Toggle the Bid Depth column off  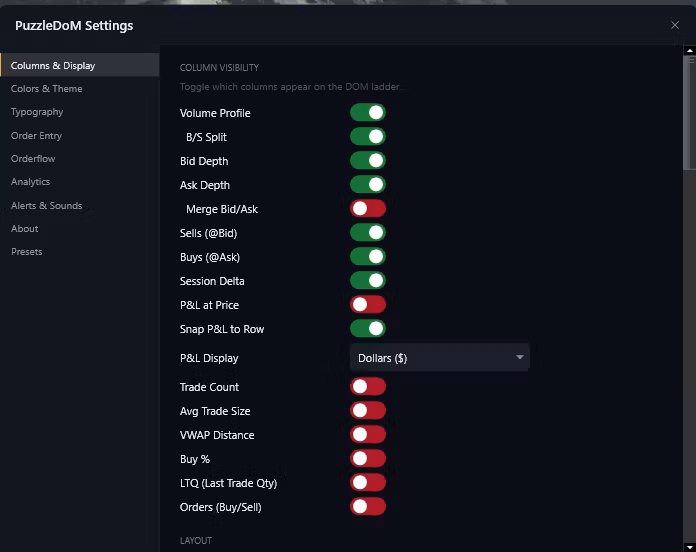tap(368, 161)
